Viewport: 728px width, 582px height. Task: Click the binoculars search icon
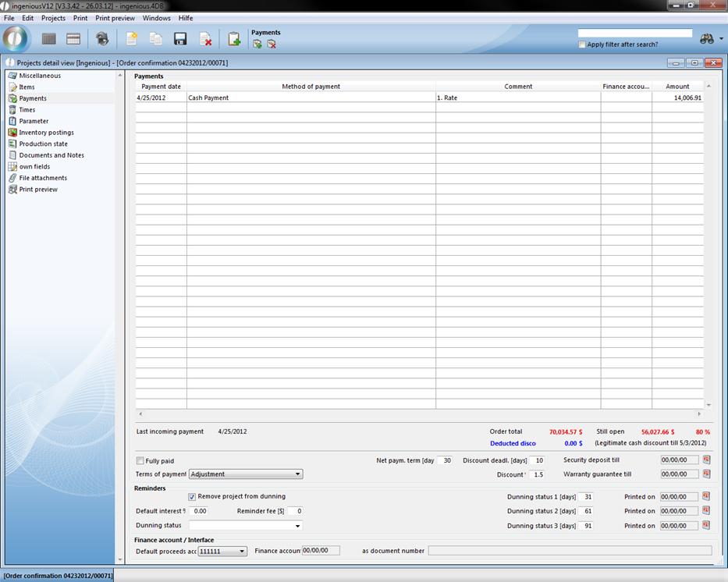pos(707,39)
